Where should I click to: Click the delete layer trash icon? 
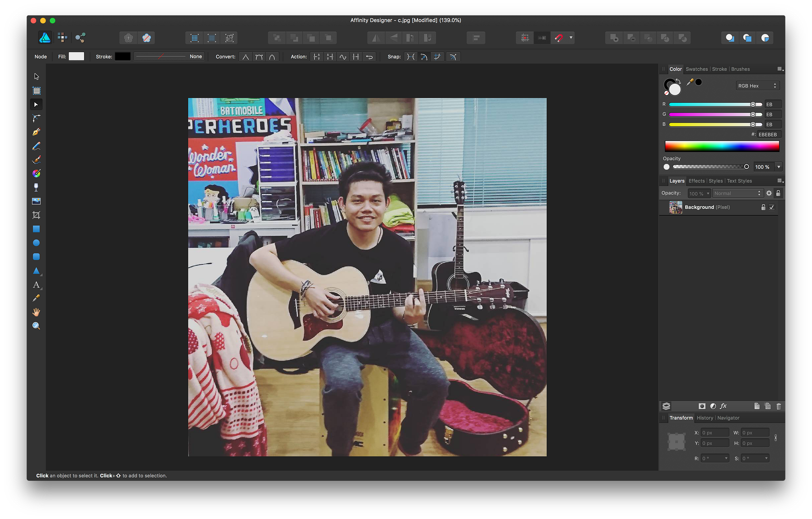[778, 406]
